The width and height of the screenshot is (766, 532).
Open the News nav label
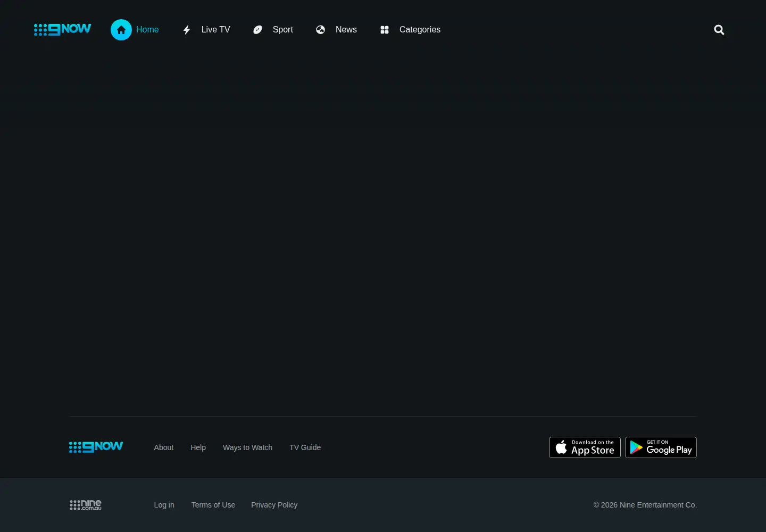pyautogui.click(x=346, y=30)
